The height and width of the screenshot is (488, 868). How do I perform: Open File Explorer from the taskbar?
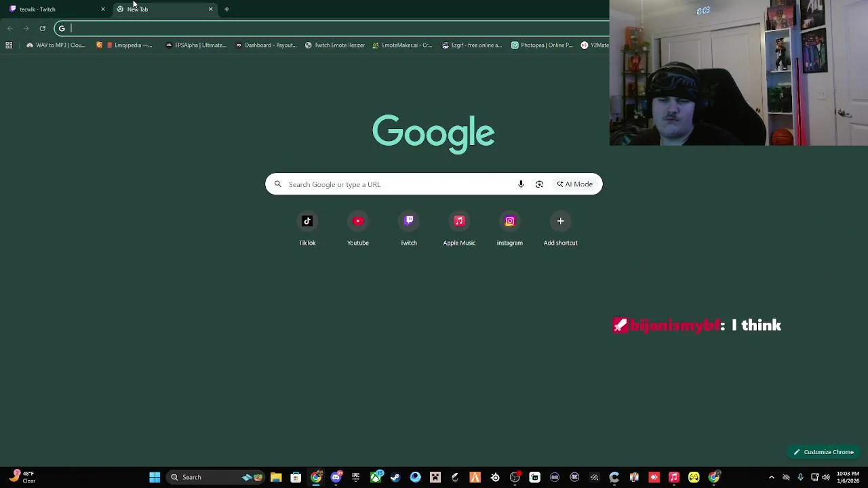point(276,477)
